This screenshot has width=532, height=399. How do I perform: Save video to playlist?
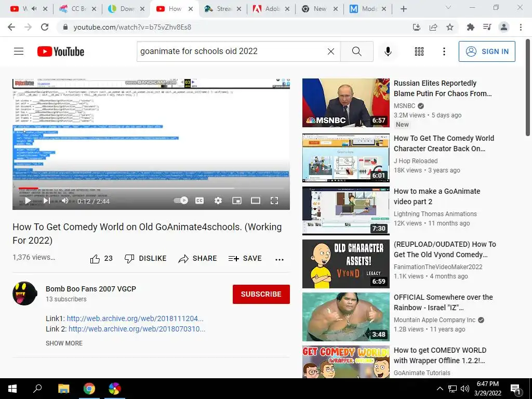click(245, 259)
